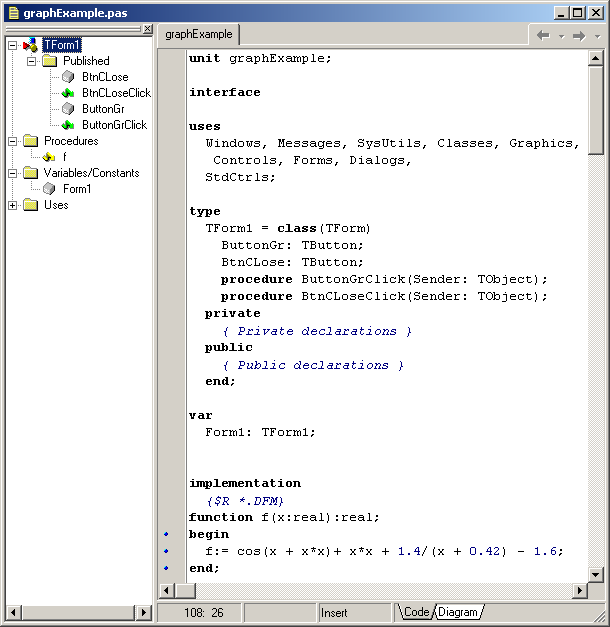Select Uses in the tree
Viewport: 610px width, 627px height.
pos(56,205)
